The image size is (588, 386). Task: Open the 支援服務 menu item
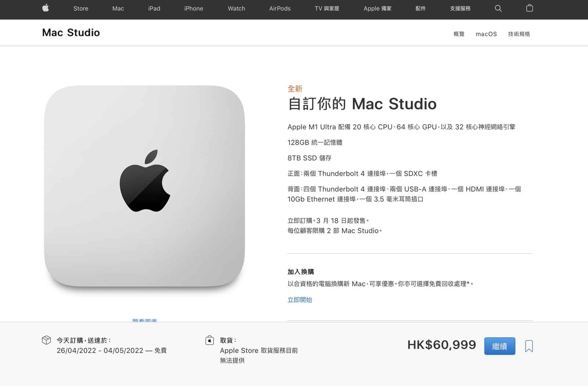(460, 8)
